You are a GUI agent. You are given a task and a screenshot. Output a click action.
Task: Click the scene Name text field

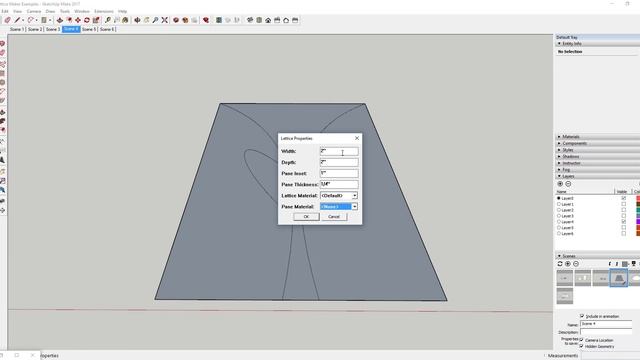click(606, 324)
